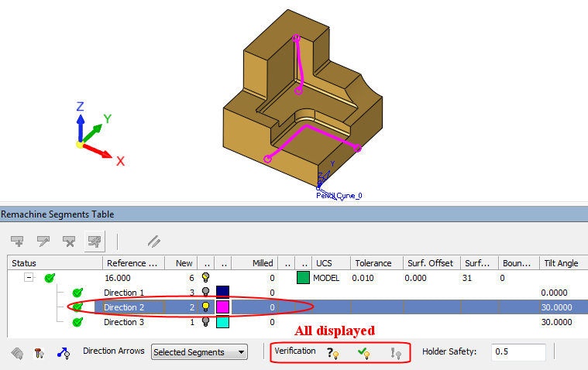Click the edit segment pencil icon

43,241
